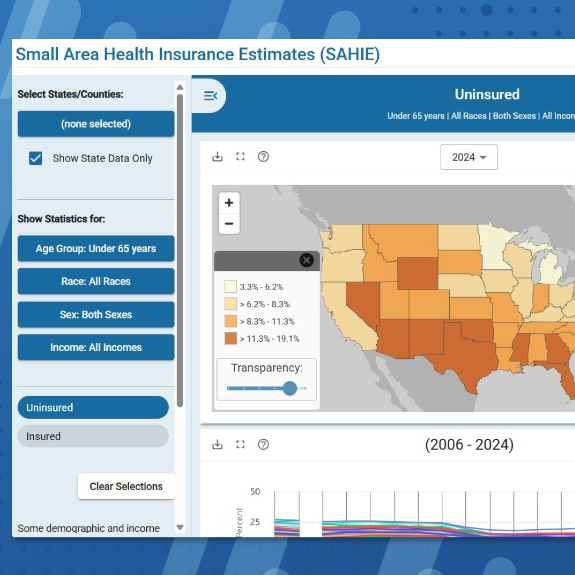Viewport: 575px width, 575px height.
Task: Open the 2024 year dropdown
Action: [x=469, y=157]
